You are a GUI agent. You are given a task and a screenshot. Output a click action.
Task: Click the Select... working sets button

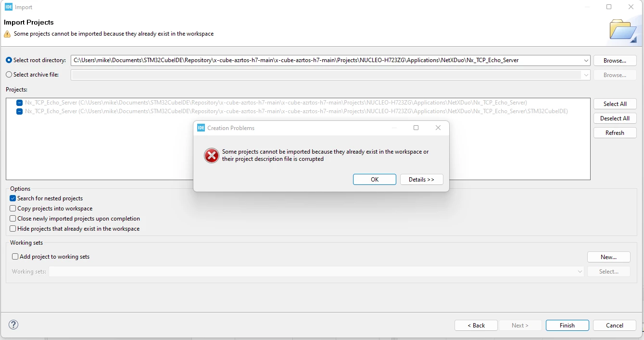608,272
